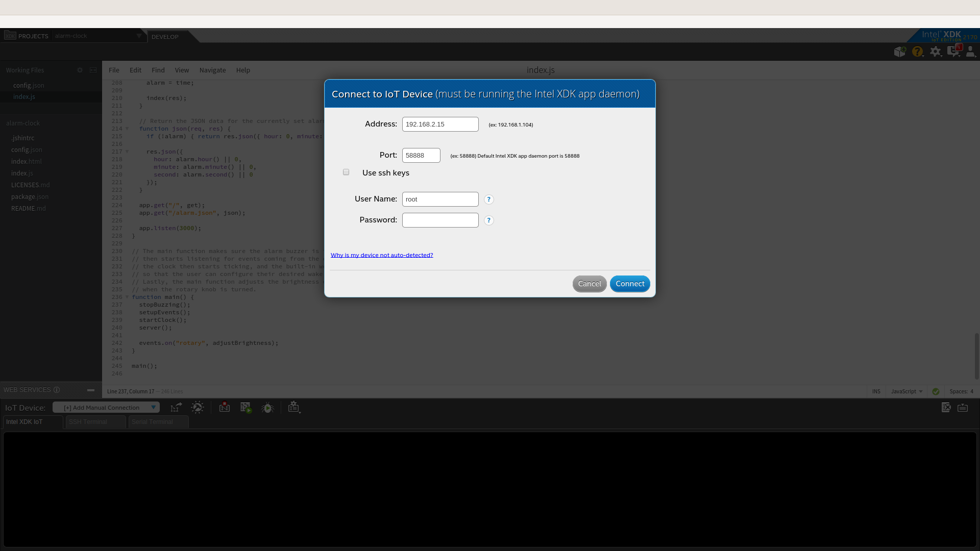Image resolution: width=980 pixels, height=551 pixels.
Task: Open the manage daemon settings icon
Action: (x=293, y=407)
